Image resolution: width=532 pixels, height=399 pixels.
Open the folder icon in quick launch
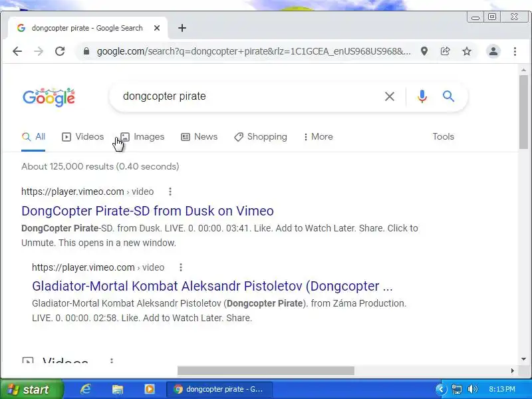(x=118, y=389)
